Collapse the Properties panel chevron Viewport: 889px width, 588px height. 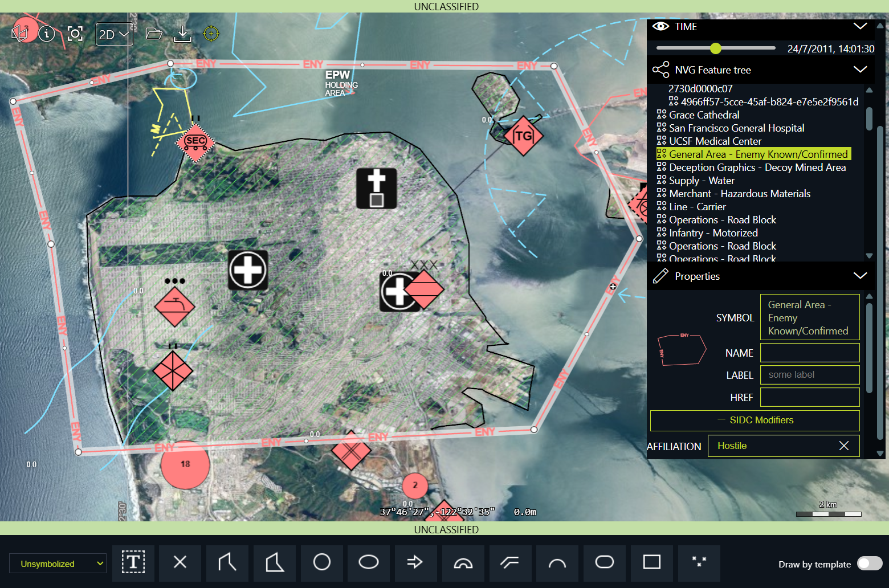(860, 276)
